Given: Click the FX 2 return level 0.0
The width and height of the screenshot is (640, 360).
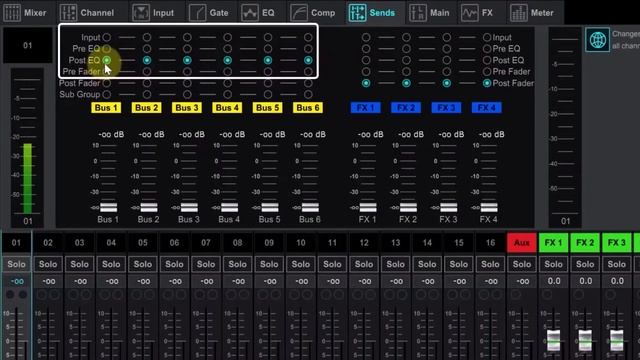Looking at the screenshot, I should pos(585,281).
